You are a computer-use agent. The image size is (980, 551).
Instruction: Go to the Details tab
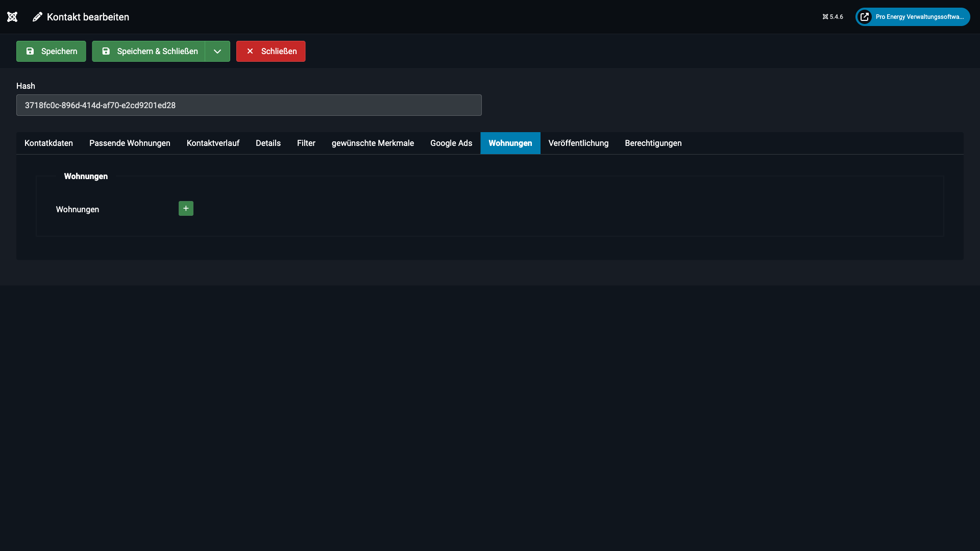click(x=268, y=143)
